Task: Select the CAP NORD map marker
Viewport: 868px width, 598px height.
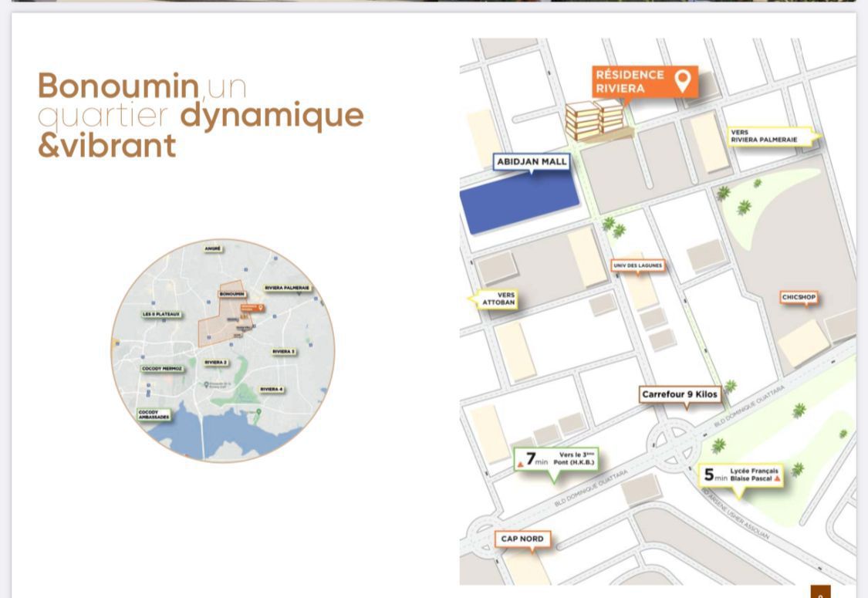Action: coord(522,539)
